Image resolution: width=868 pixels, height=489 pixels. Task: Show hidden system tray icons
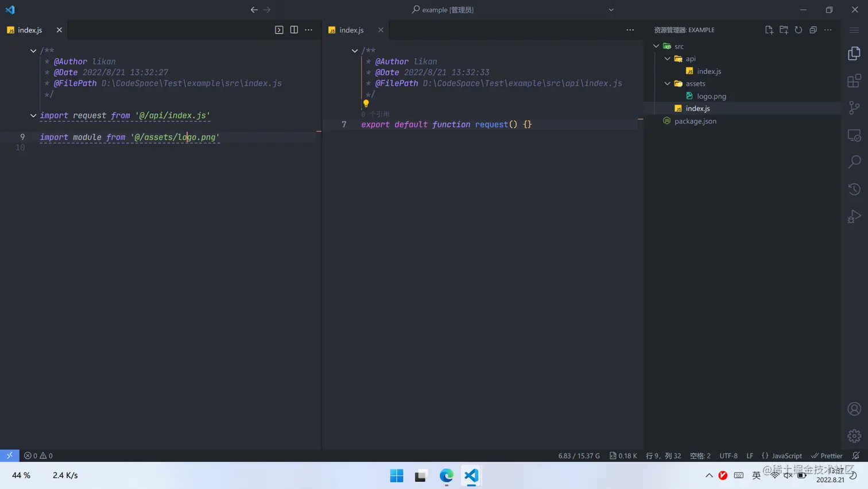click(x=709, y=475)
